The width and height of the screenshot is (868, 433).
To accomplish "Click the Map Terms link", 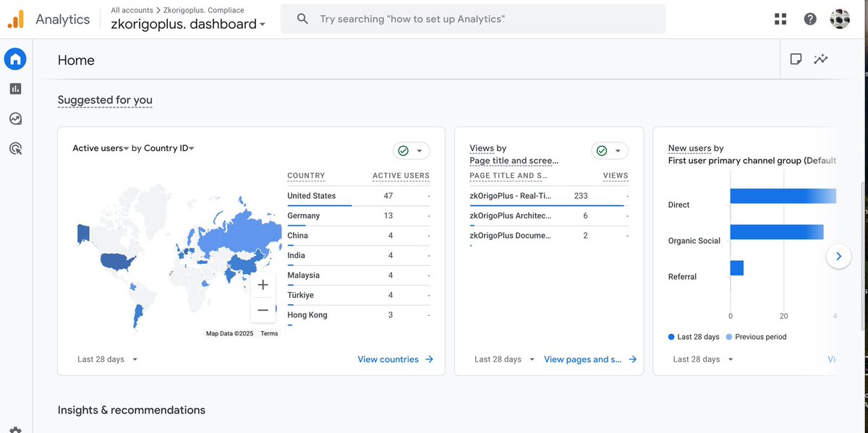I will pyautogui.click(x=269, y=333).
